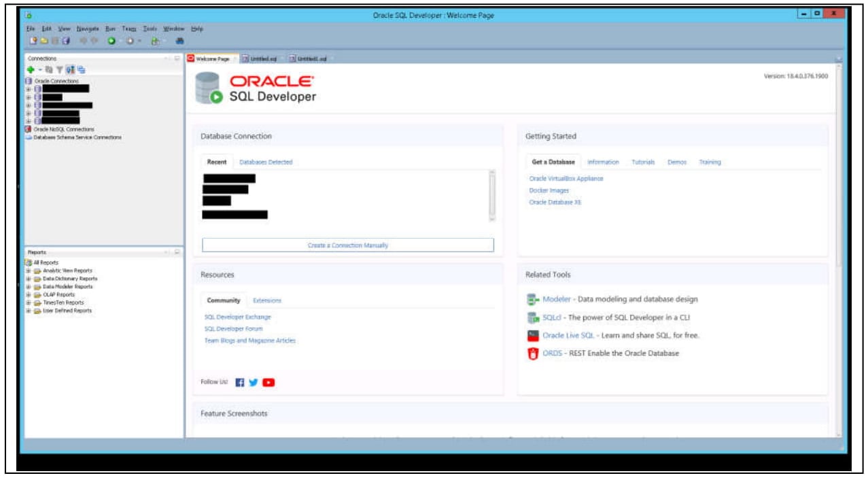
Task: Click the Oracle Live SQL icon
Action: tap(533, 335)
